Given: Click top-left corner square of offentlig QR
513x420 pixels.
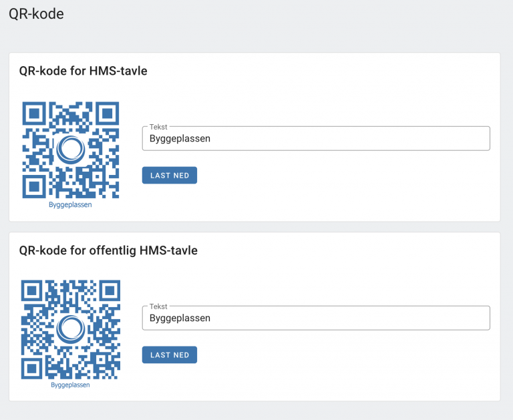Looking at the screenshot, I should pos(32,291).
